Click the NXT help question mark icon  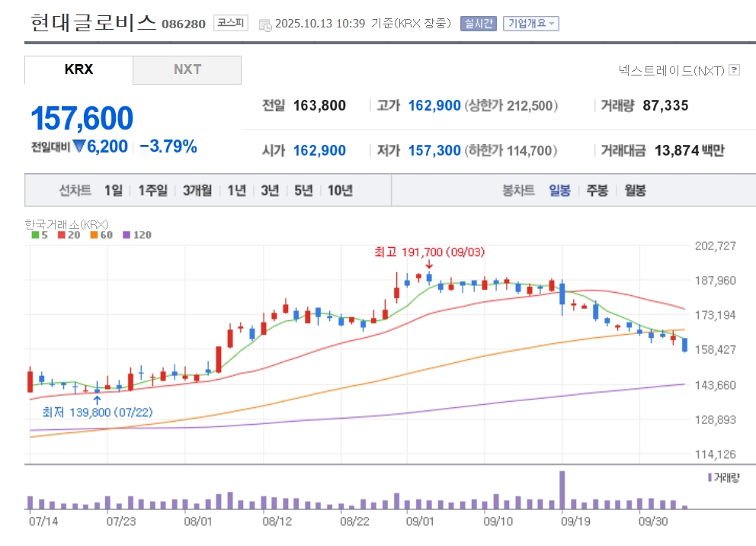tap(734, 70)
